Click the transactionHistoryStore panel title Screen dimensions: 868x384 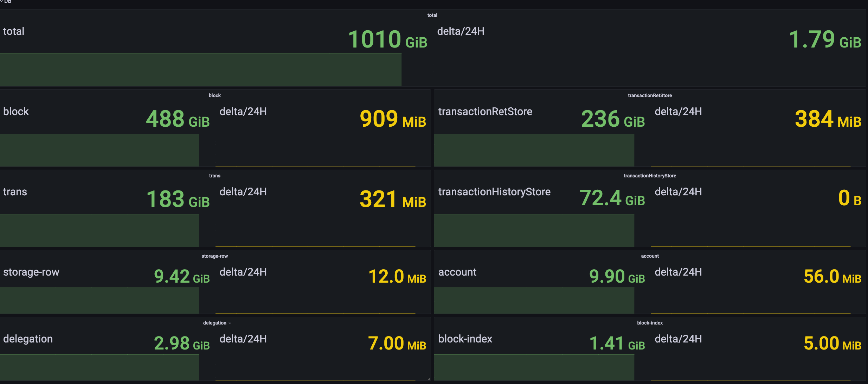(x=650, y=176)
